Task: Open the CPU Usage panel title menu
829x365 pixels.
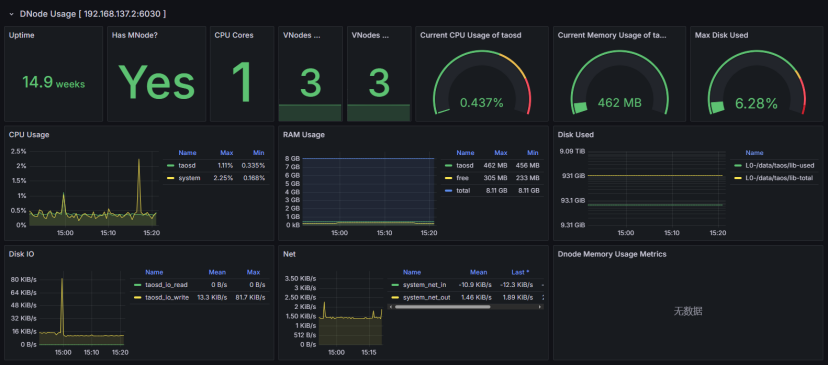Action: 29,135
